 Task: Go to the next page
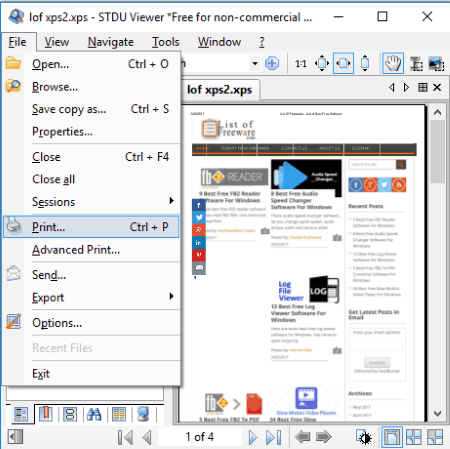(253, 437)
